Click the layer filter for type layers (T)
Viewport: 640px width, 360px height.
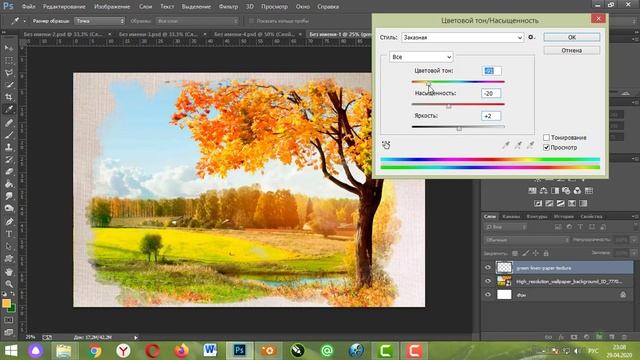580,227
